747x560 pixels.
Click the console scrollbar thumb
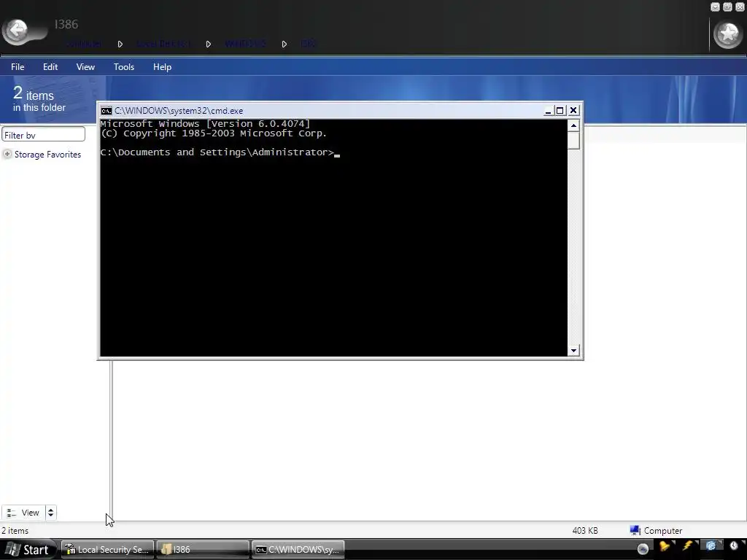click(x=573, y=141)
